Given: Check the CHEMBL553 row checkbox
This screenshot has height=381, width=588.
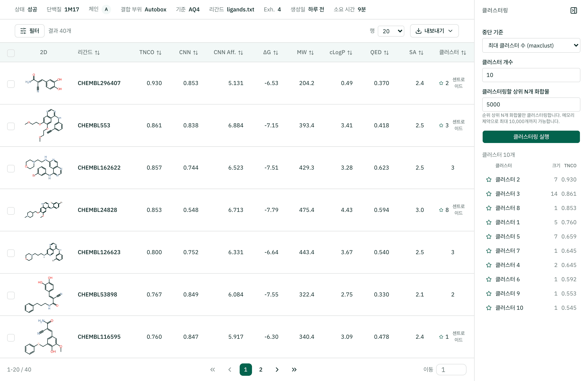Looking at the screenshot, I should pos(11,126).
